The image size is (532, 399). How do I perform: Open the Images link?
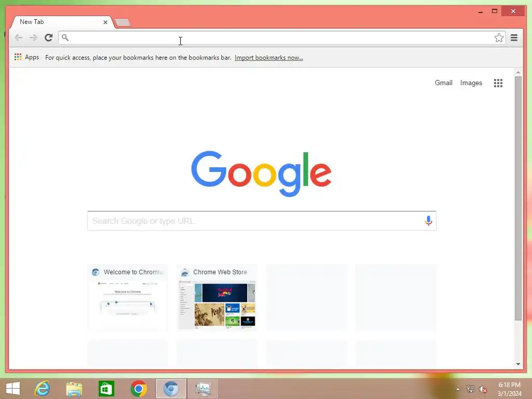(471, 83)
